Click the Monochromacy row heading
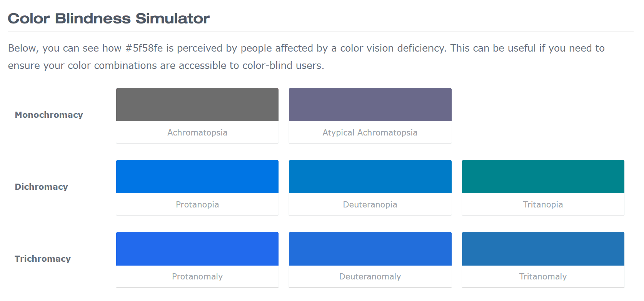Viewport: 644px width, 301px height. tap(49, 115)
